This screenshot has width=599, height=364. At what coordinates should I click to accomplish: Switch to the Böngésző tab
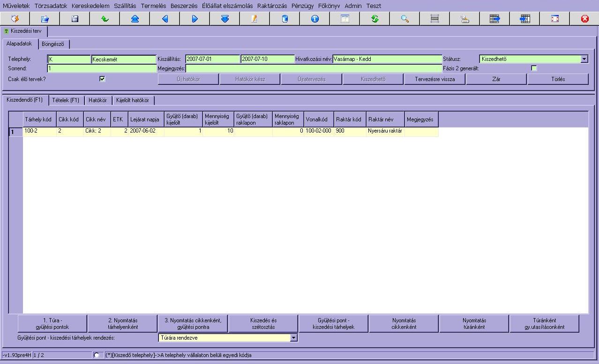point(53,44)
